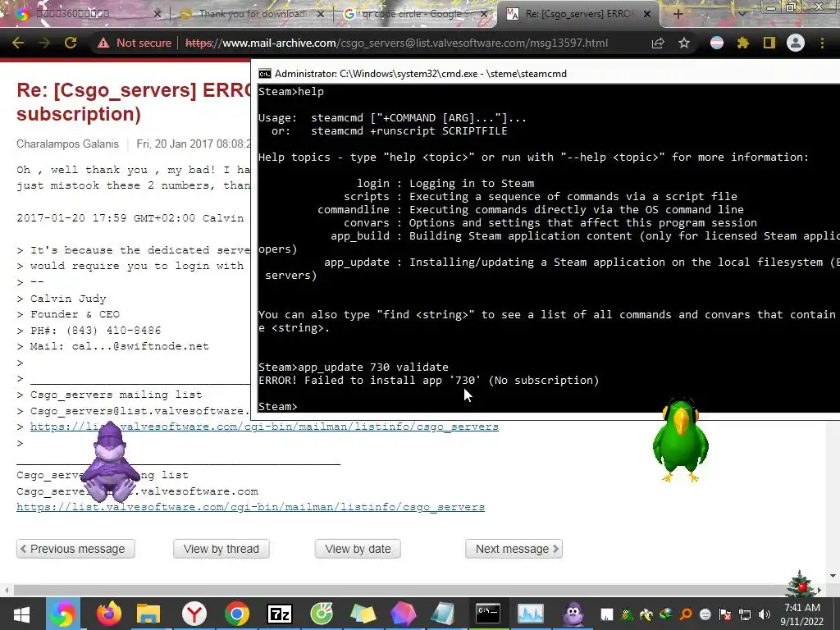Click the cmd.exe title bar icon
The height and width of the screenshot is (630, 840).
point(264,73)
